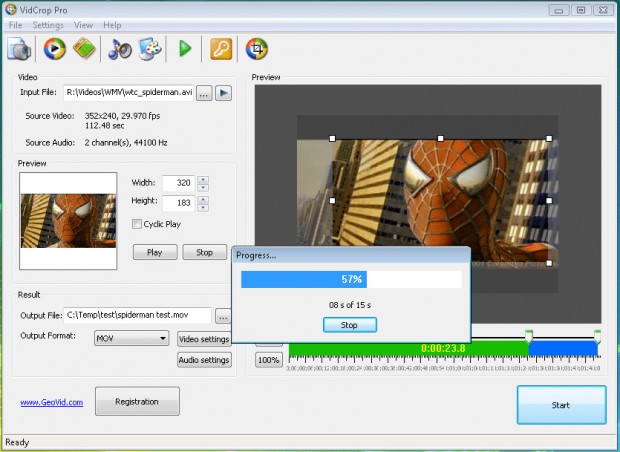
Task: Play the input file with blue arrow button
Action: [x=223, y=93]
